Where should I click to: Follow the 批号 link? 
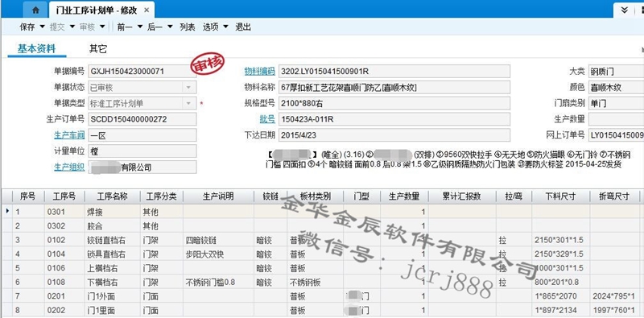pyautogui.click(x=267, y=119)
